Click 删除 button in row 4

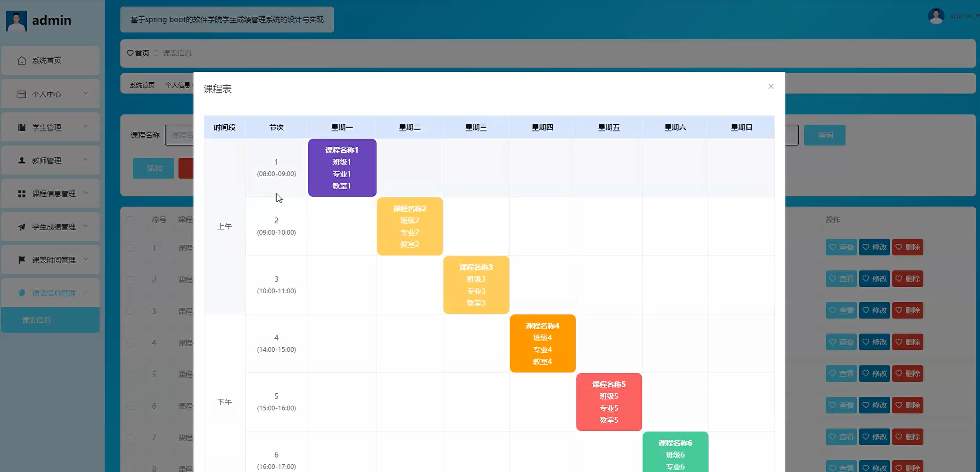tap(908, 342)
